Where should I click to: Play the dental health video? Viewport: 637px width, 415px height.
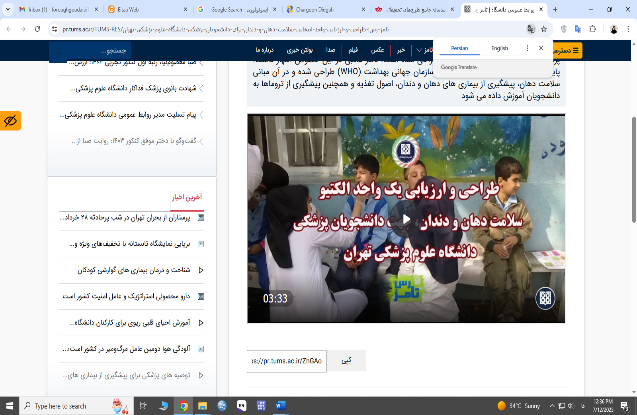406,220
